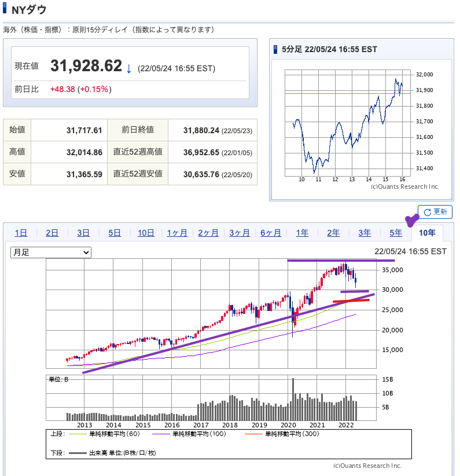The width and height of the screenshot is (460, 476).
Task: Switch to the 5日 period tab
Action: [115, 233]
